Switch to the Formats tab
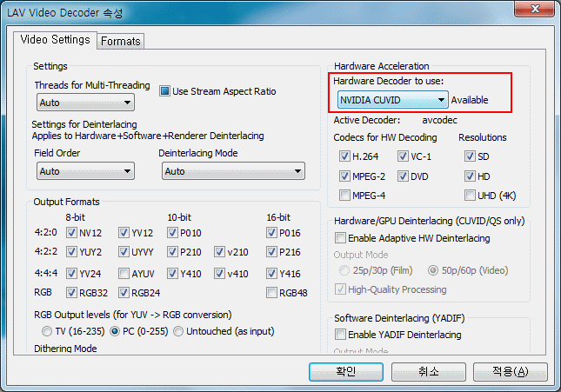The image size is (561, 392). click(x=120, y=41)
